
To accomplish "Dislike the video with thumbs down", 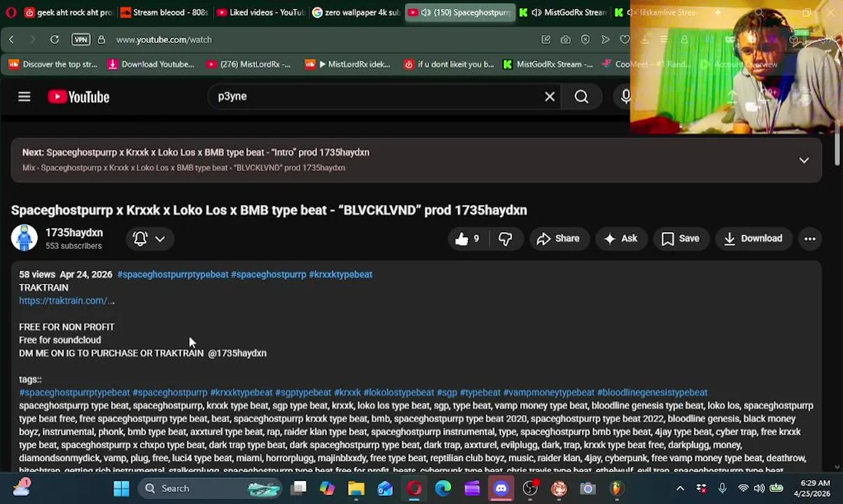I will (x=506, y=239).
